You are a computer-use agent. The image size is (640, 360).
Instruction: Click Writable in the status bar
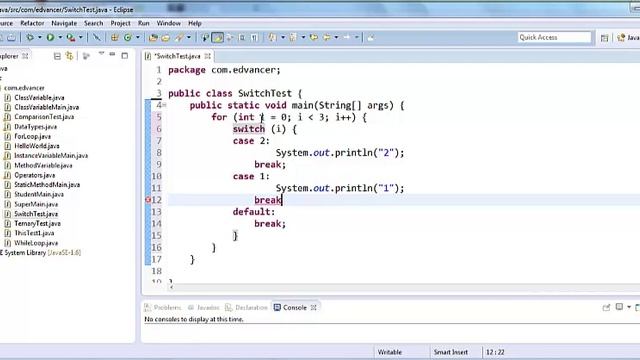point(389,352)
